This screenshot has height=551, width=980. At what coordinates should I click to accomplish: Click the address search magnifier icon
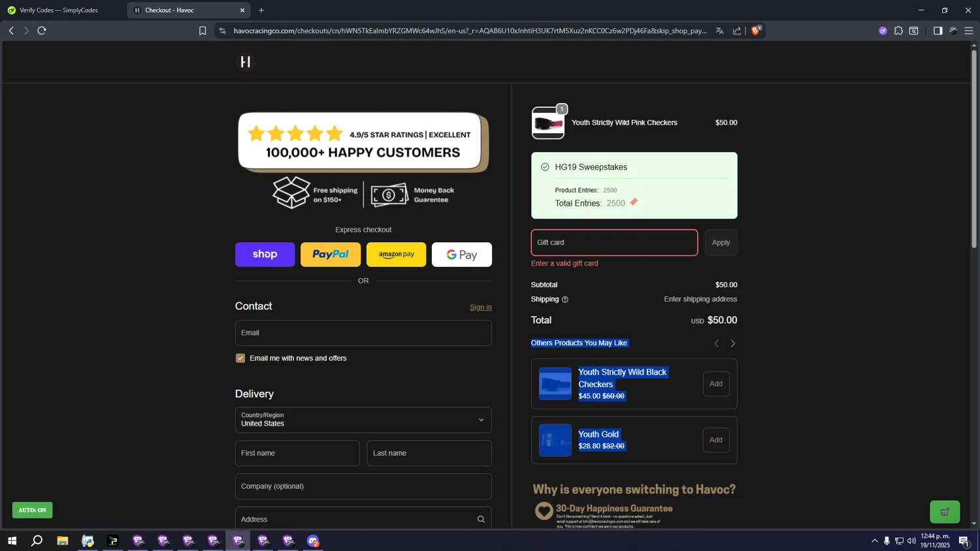click(x=481, y=520)
